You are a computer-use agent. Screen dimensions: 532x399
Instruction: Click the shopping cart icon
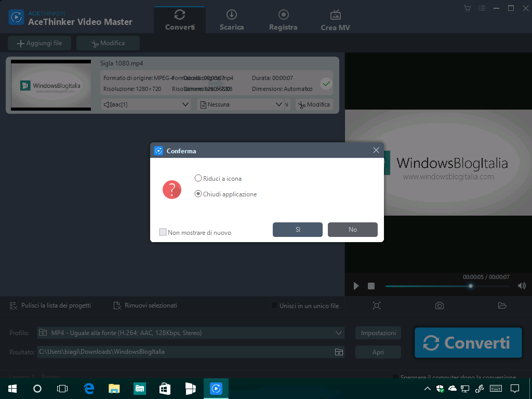coord(467,8)
